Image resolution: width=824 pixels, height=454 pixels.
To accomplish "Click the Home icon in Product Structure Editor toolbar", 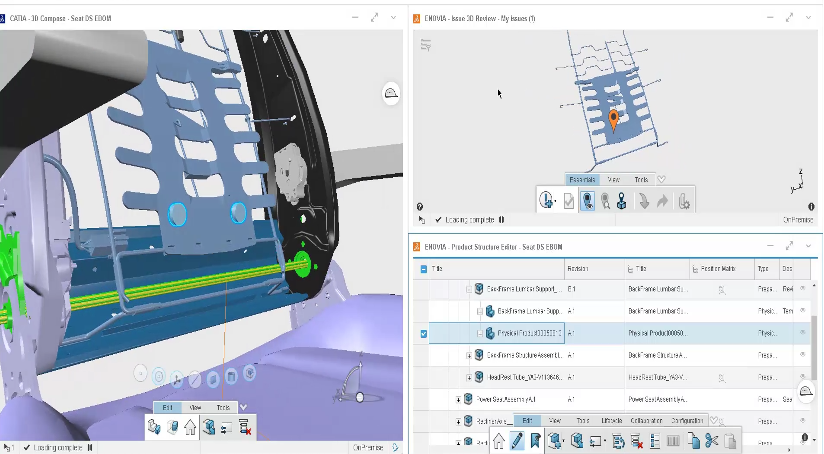I will 499,441.
